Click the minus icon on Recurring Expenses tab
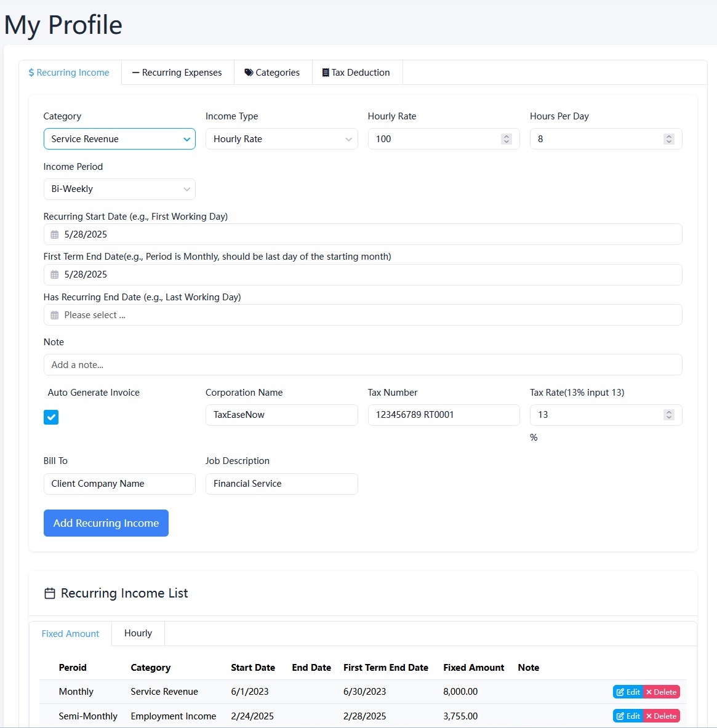 coord(135,72)
